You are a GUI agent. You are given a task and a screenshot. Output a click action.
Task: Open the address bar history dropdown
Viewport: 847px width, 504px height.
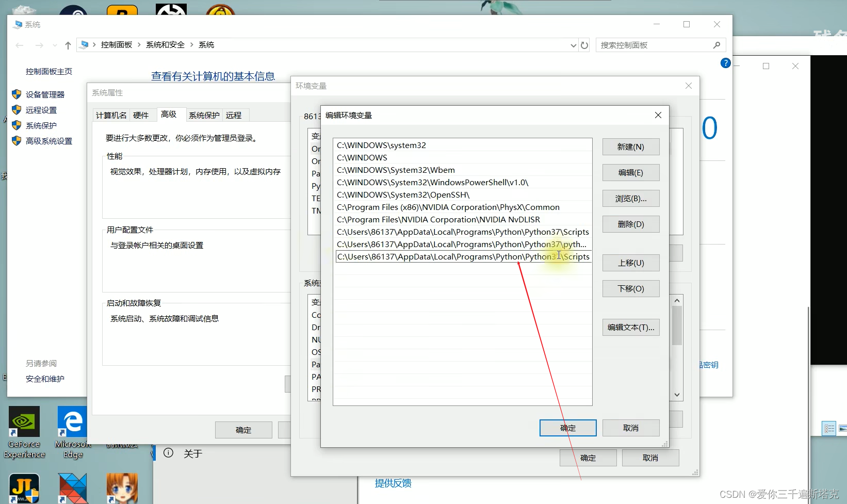pos(573,45)
